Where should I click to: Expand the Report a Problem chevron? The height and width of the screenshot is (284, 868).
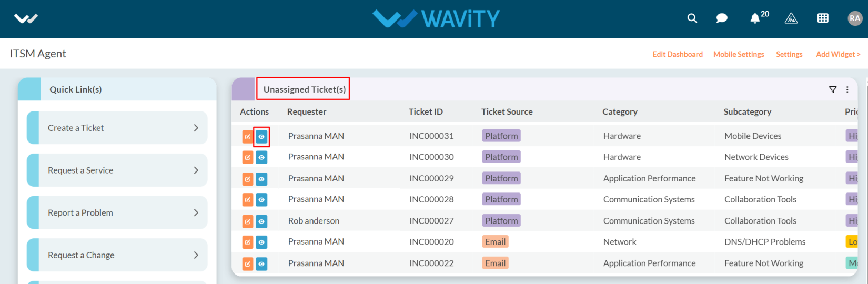tap(196, 212)
